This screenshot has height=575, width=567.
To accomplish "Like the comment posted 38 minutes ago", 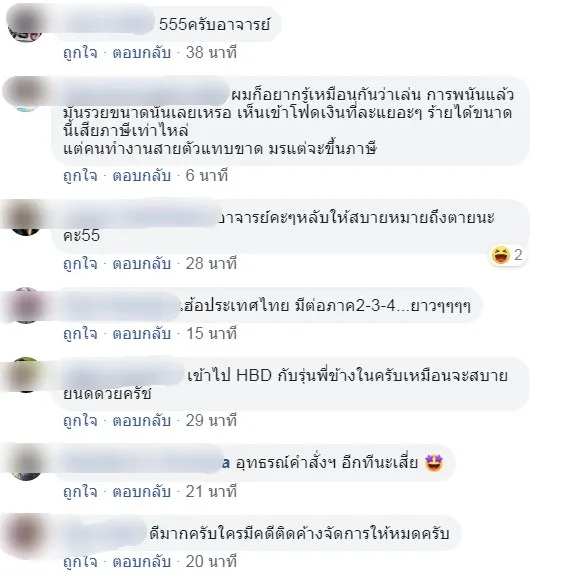I will click(x=80, y=53).
